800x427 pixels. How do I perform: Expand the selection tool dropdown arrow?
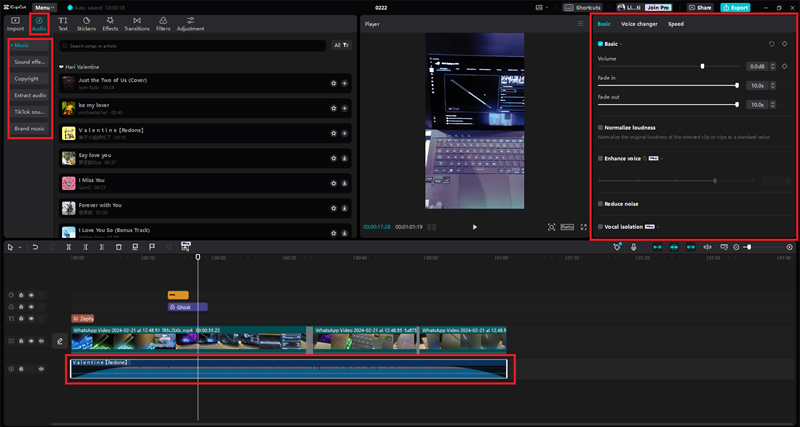(x=20, y=247)
